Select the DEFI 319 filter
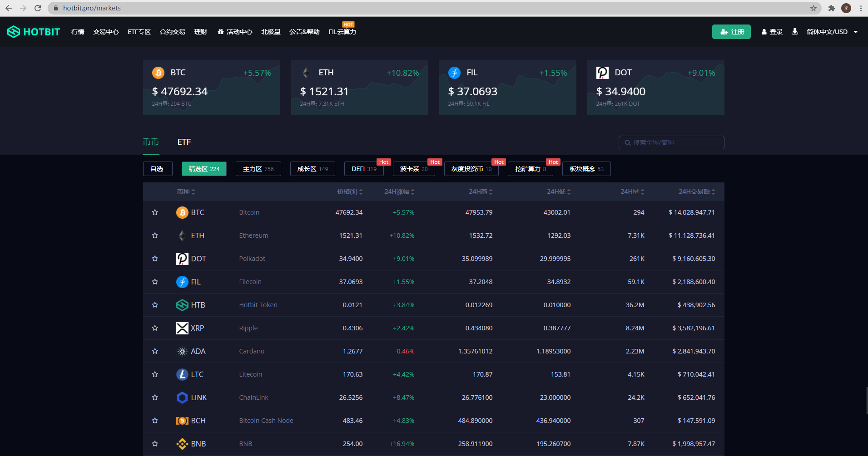 click(364, 169)
